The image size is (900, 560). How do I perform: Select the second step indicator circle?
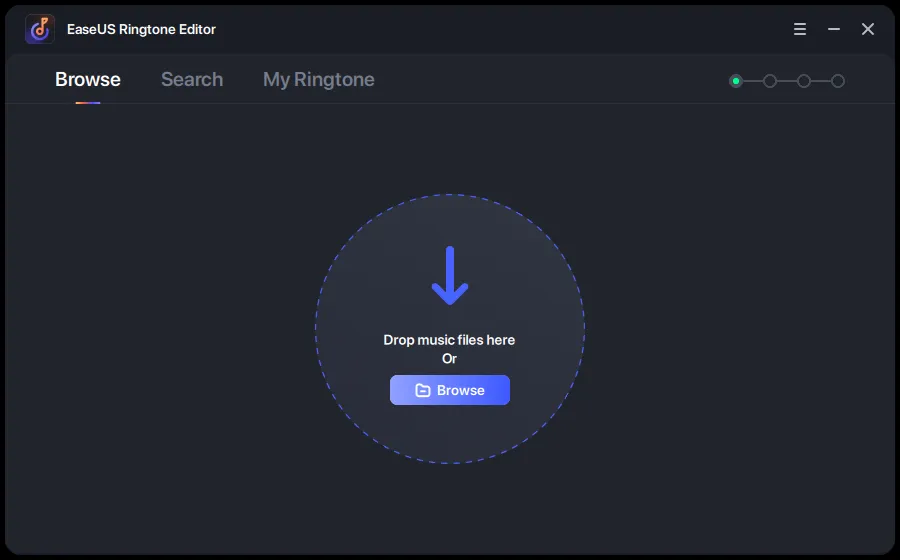tap(770, 81)
